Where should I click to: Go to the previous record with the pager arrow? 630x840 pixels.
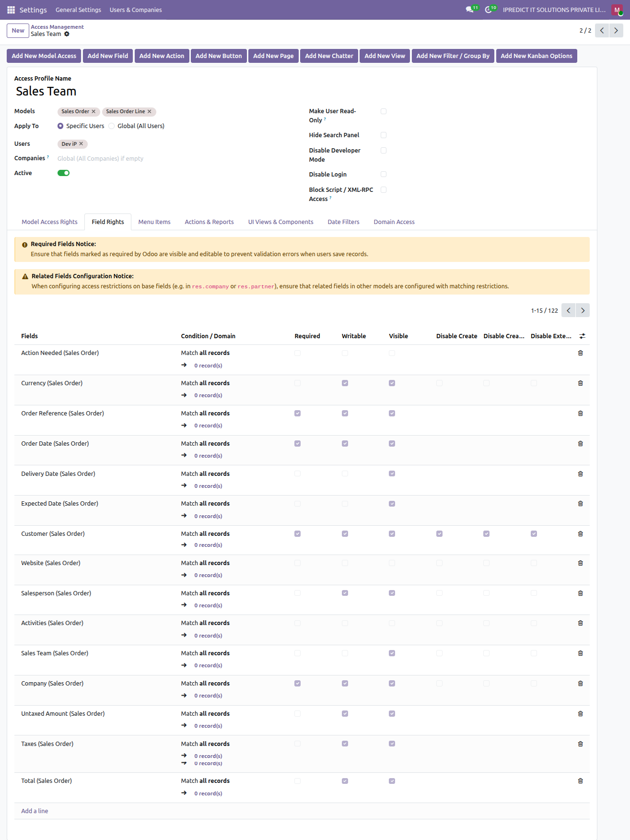tap(602, 31)
